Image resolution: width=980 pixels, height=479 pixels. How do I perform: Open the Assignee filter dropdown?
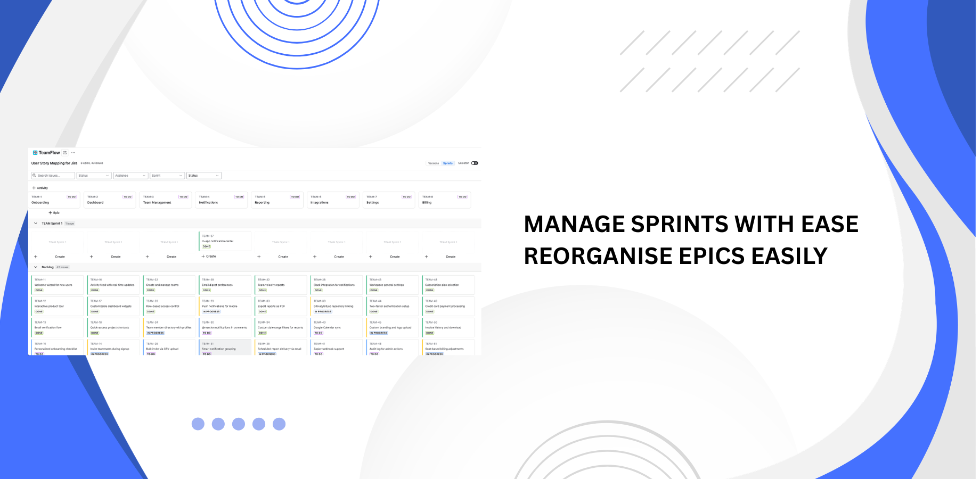[130, 176]
